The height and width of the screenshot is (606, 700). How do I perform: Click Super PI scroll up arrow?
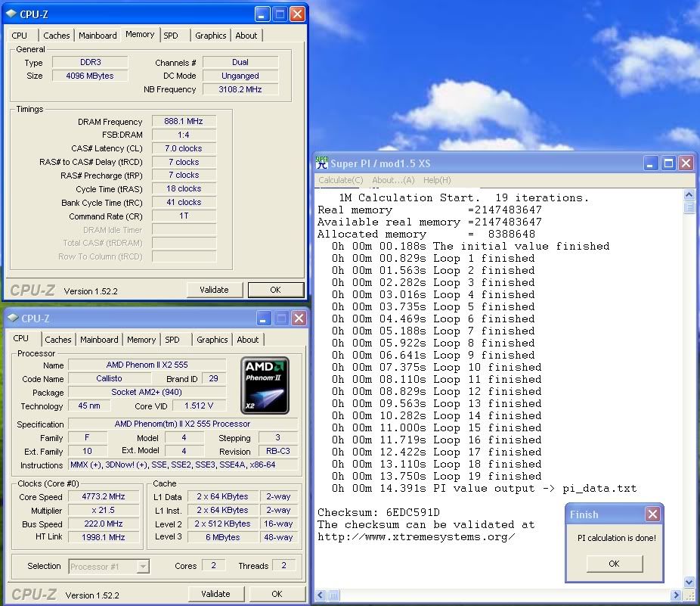(689, 194)
